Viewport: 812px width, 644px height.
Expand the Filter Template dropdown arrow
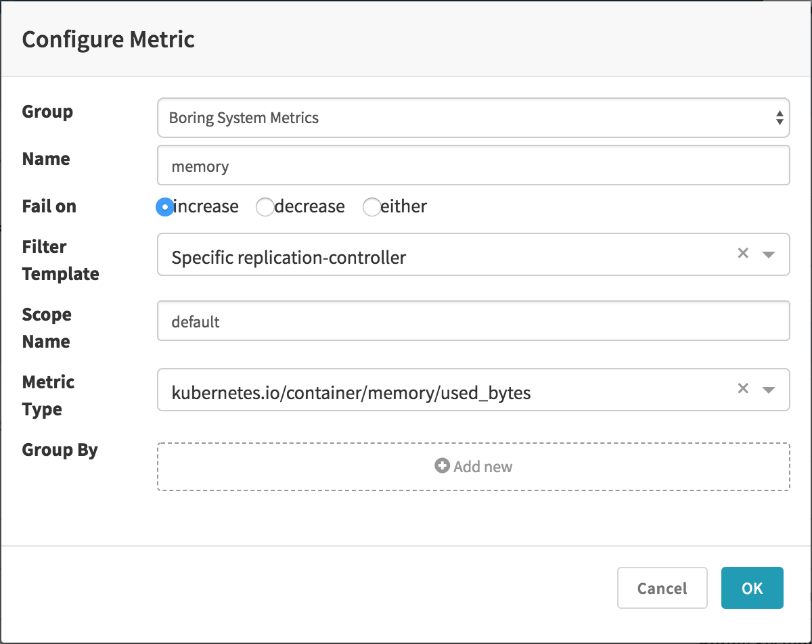pos(768,255)
